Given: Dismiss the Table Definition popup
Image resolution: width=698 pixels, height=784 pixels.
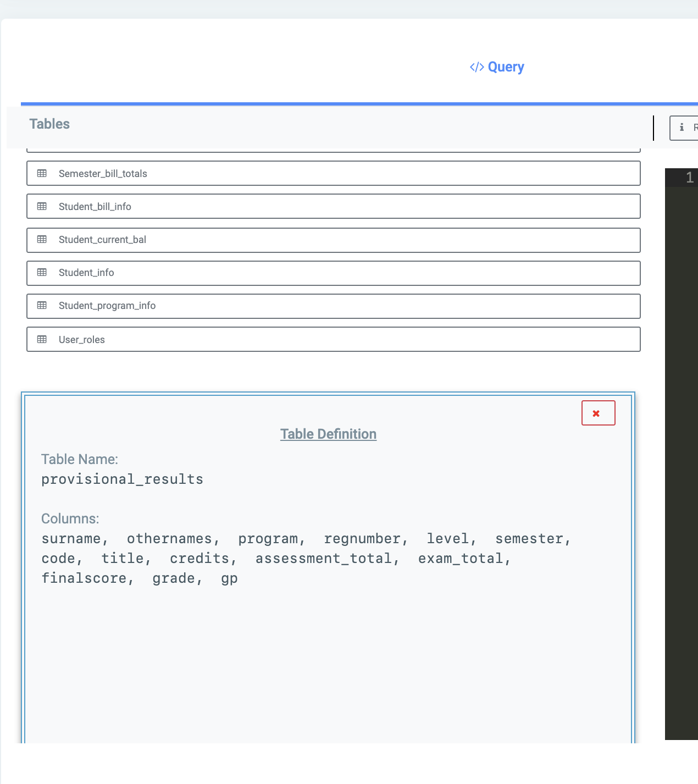Looking at the screenshot, I should pos(598,412).
